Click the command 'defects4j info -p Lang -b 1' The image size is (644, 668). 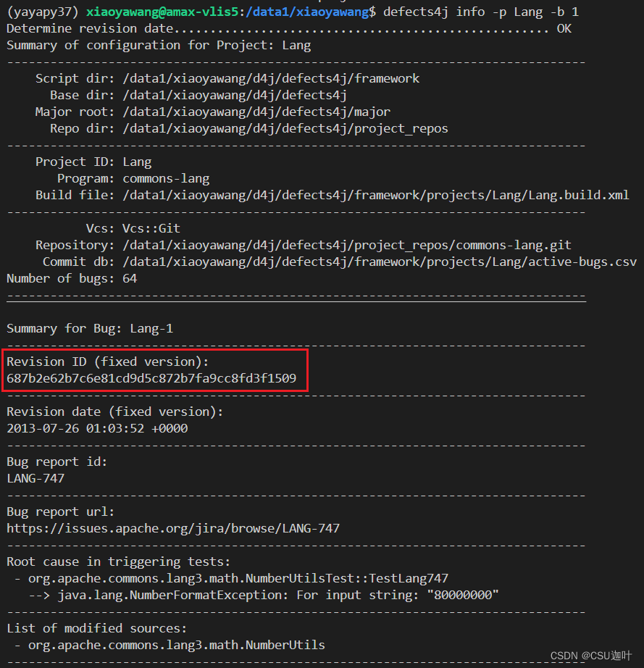point(481,12)
